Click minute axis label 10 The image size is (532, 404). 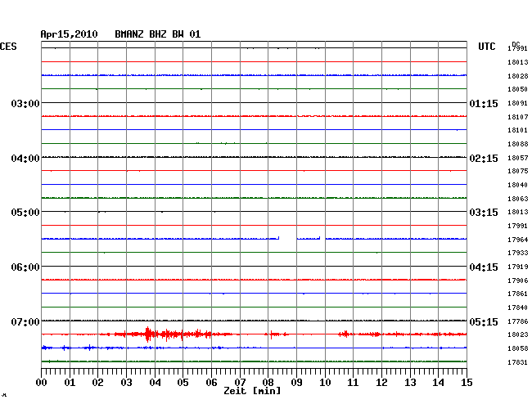325,382
